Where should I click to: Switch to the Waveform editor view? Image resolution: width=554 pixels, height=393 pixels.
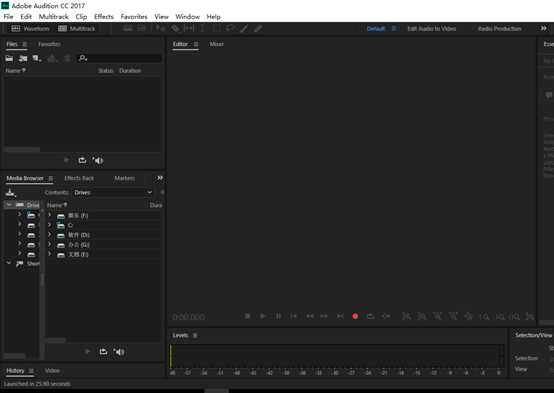pyautogui.click(x=30, y=29)
